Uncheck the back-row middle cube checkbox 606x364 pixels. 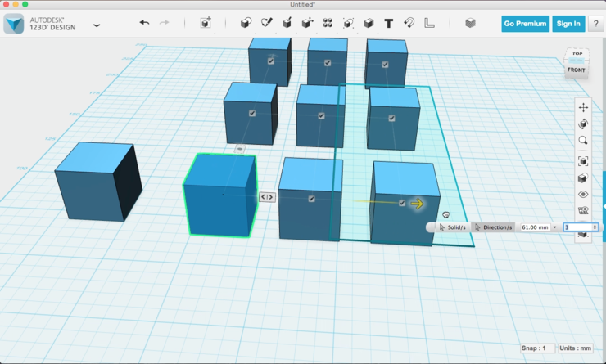[x=328, y=62]
